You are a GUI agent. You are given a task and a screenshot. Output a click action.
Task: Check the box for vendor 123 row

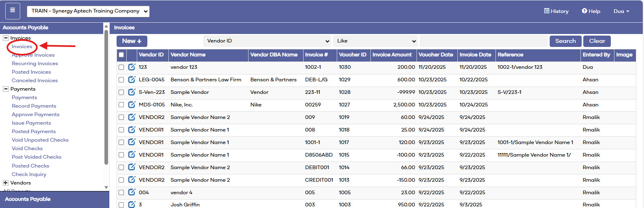[121, 67]
